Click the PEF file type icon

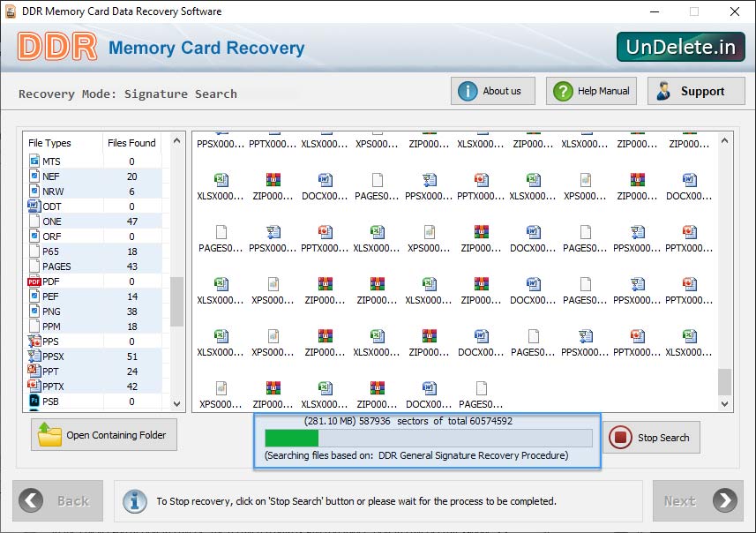coord(34,297)
